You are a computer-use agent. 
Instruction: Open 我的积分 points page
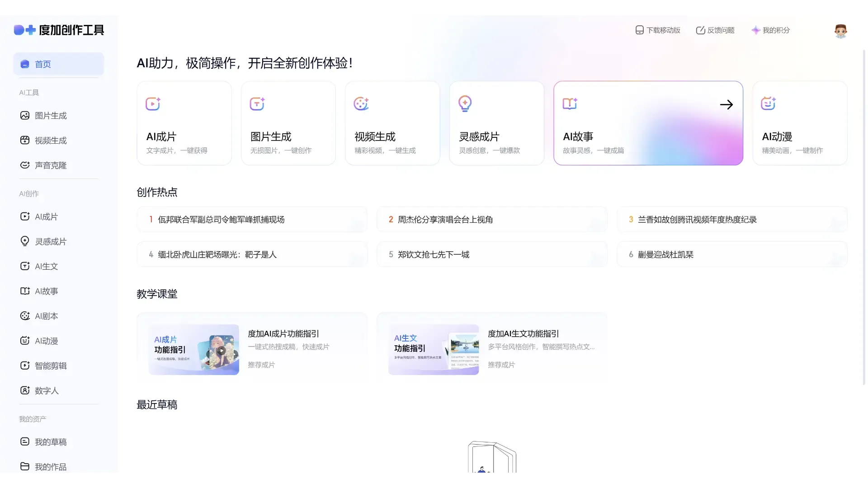[771, 30]
